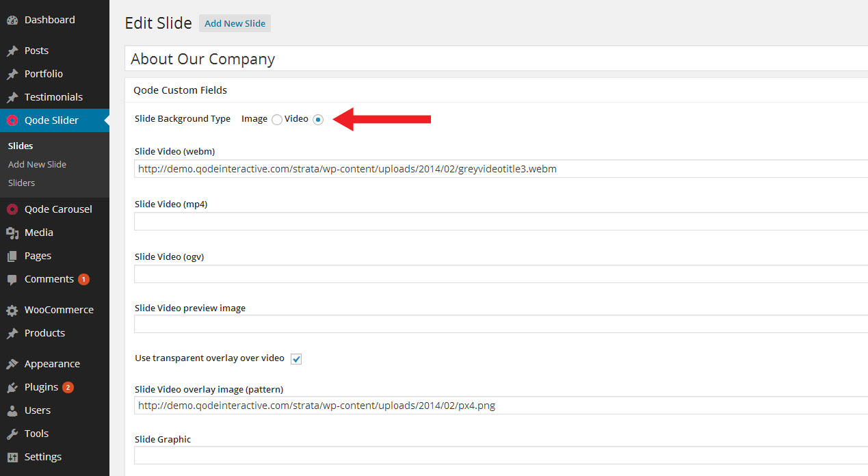Click the Add New Slide button
868x476 pixels.
(235, 24)
